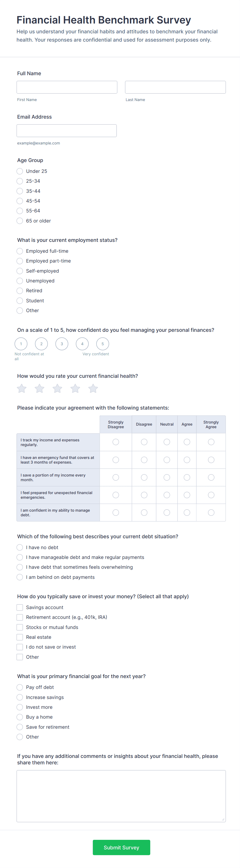Image resolution: width=240 pixels, height=868 pixels.
Task: Rate financial health with the third star
Action: tap(58, 388)
